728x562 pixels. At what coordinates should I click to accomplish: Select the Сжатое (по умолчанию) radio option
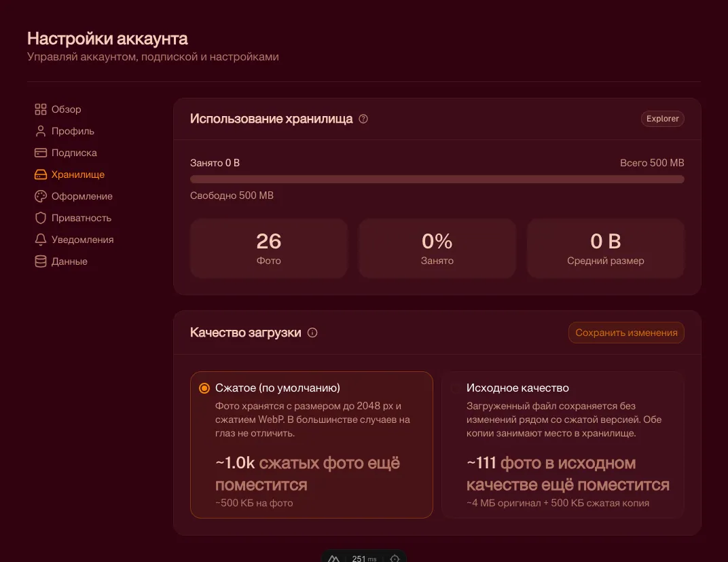pos(312,445)
